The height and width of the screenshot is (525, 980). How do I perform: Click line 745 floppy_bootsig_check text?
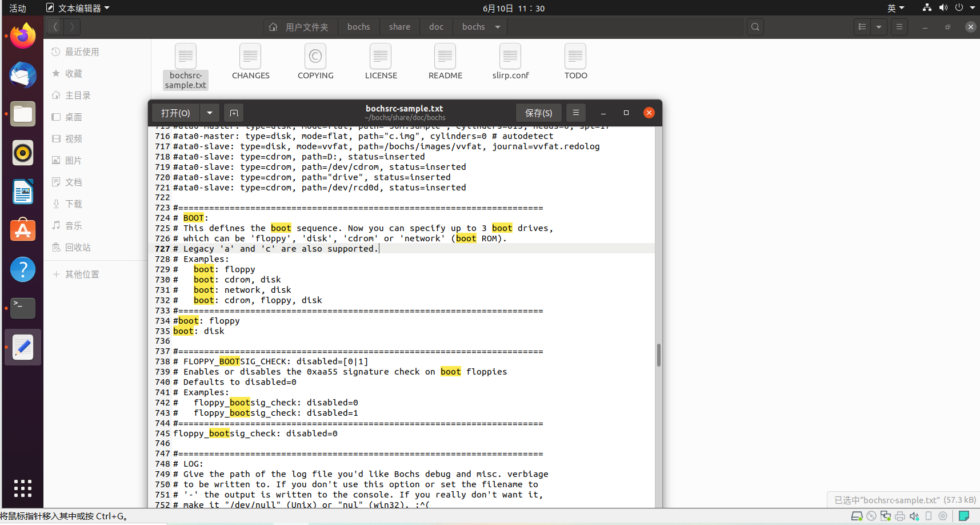255,433
